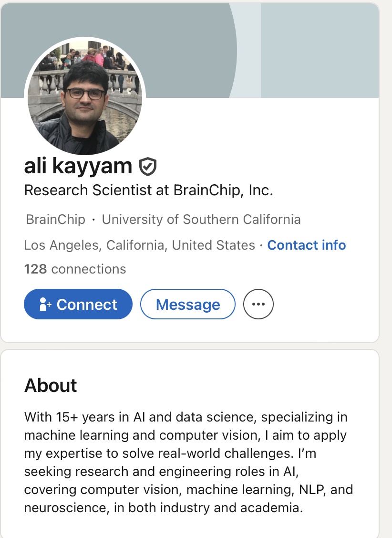Open University of Southern California link

click(x=201, y=220)
